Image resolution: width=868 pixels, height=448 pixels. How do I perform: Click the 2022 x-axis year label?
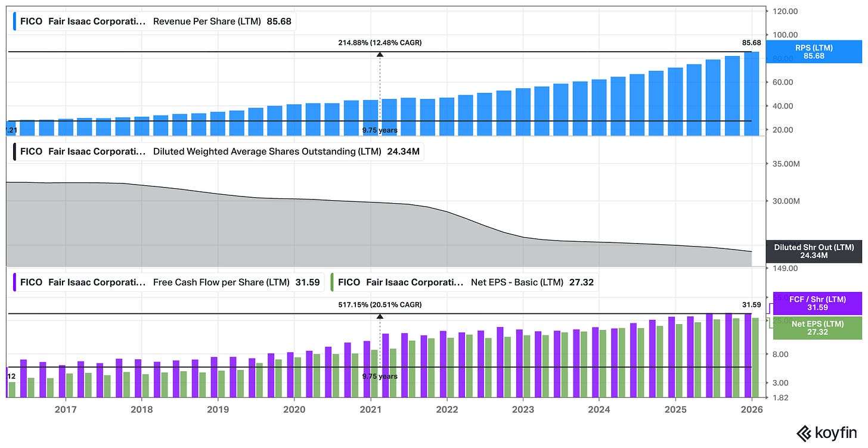[x=447, y=409]
